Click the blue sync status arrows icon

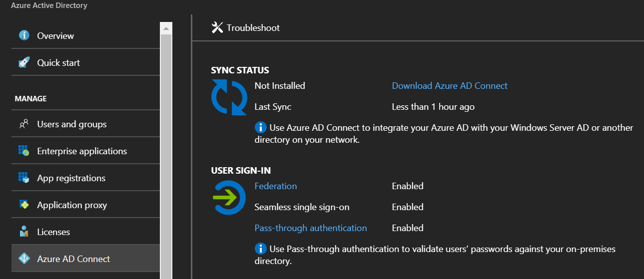229,97
